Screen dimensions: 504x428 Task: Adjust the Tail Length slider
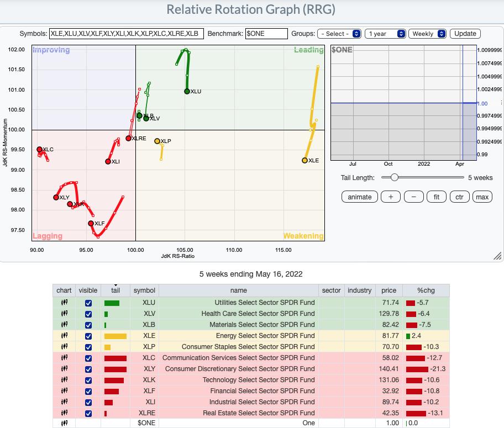394,177
